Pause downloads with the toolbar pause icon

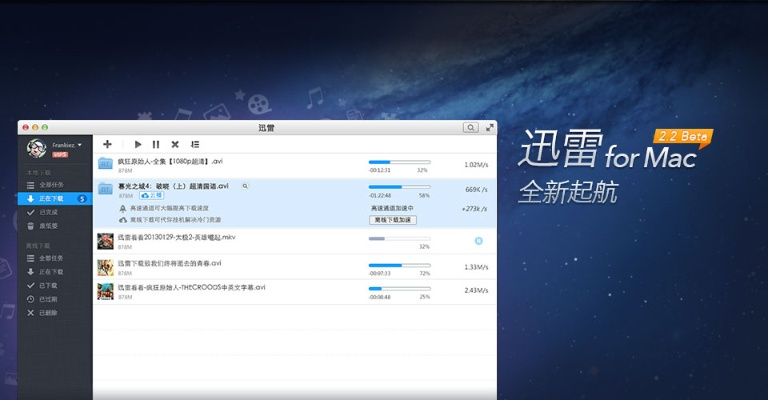[x=156, y=145]
